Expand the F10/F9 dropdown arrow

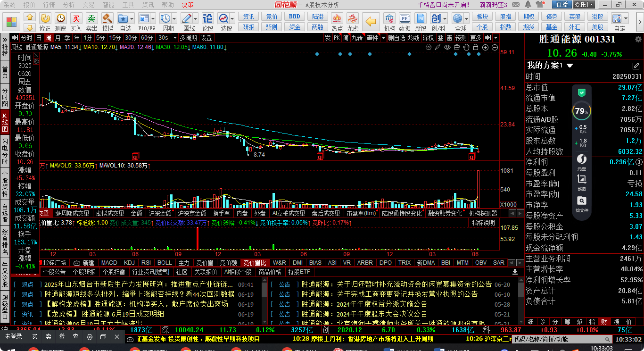(x=154, y=19)
